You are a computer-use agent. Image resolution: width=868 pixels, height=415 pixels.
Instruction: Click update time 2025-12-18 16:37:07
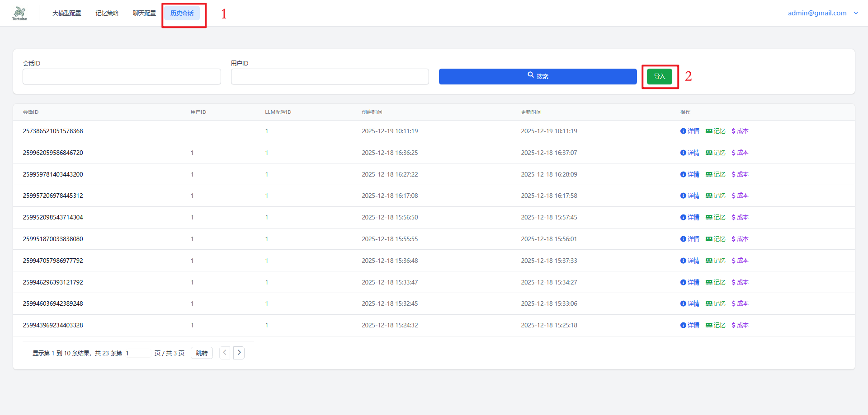[x=549, y=153]
